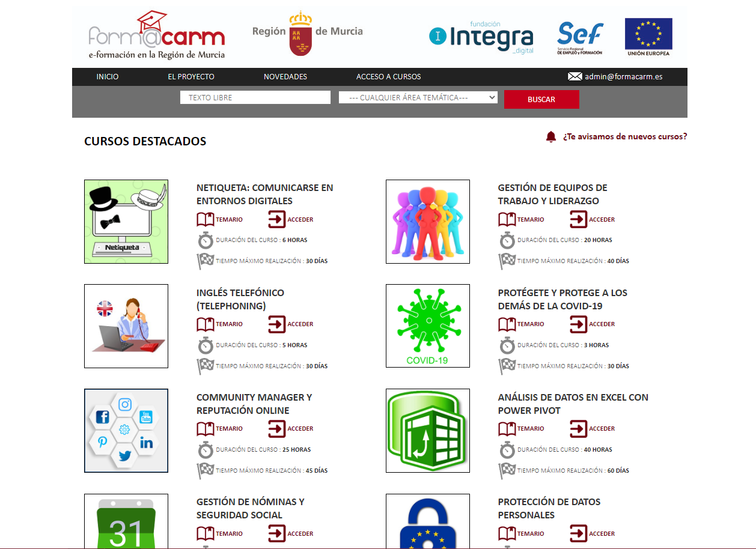Click the formacarm logo
Screen dimensions: 756x549
pyautogui.click(x=157, y=35)
